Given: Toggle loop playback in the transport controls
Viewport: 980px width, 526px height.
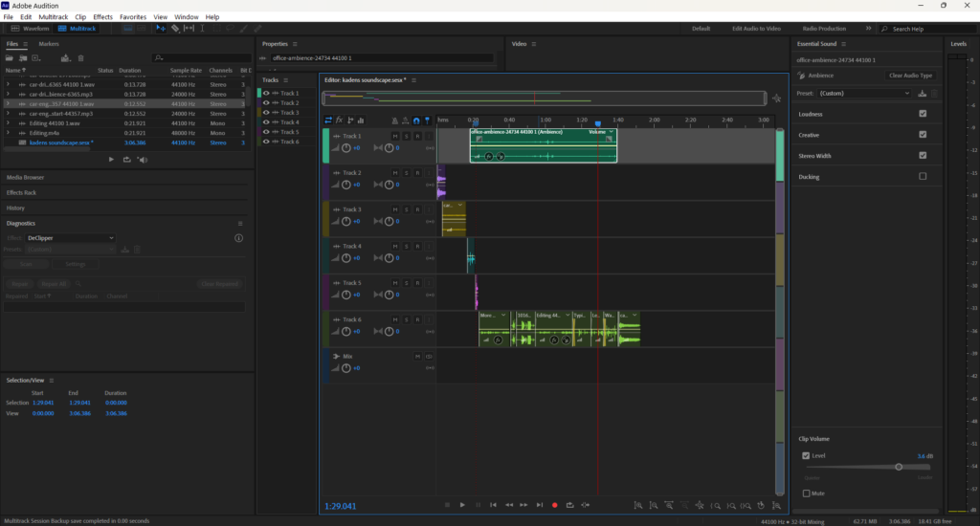Looking at the screenshot, I should (x=569, y=505).
